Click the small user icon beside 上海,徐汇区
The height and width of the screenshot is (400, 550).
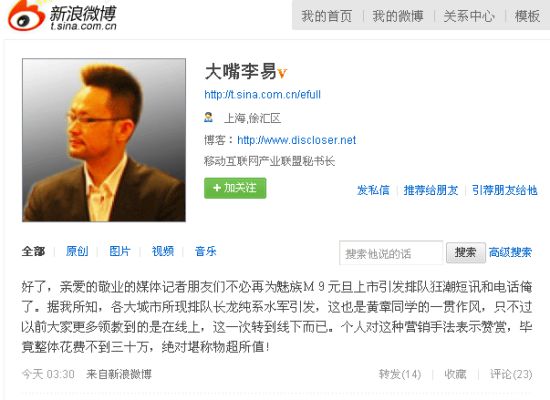208,117
